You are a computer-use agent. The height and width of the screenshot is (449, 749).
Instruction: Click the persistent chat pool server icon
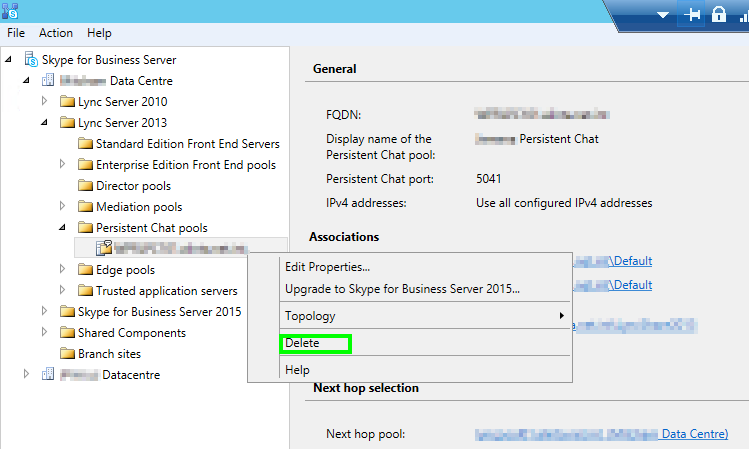(x=104, y=248)
